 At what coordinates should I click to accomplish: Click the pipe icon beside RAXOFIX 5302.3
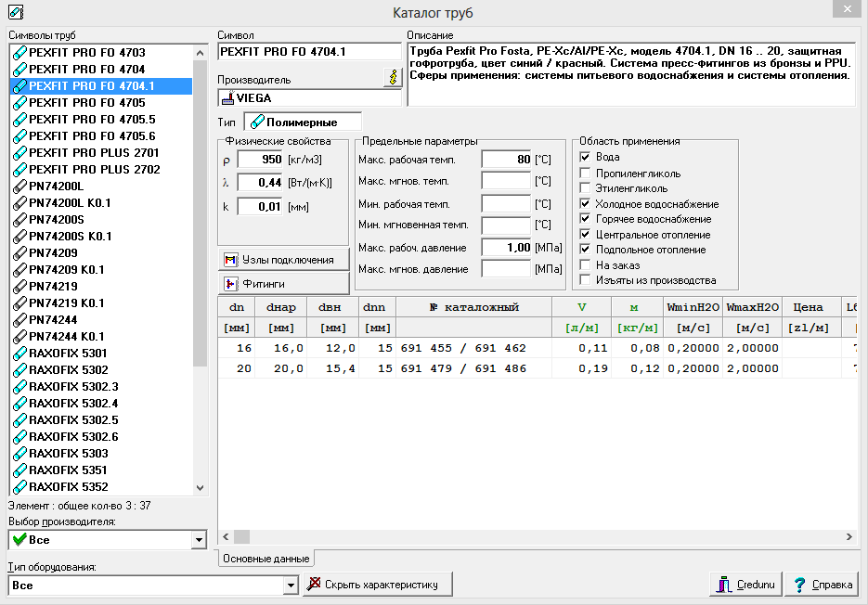point(19,386)
